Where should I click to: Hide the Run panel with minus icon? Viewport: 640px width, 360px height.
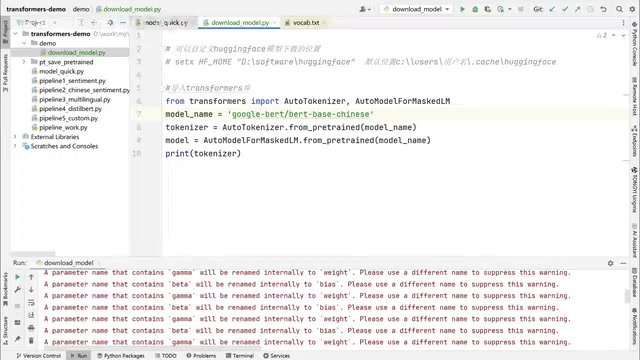click(623, 263)
